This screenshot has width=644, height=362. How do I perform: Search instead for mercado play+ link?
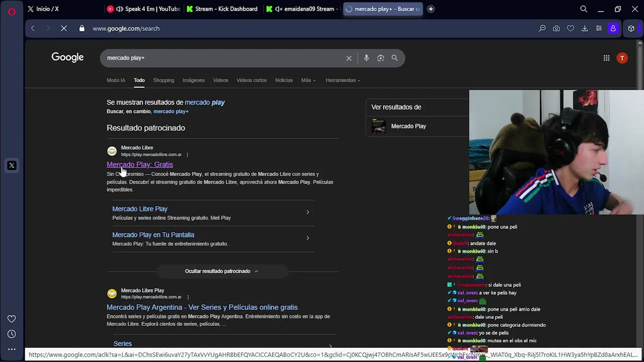coord(171,112)
